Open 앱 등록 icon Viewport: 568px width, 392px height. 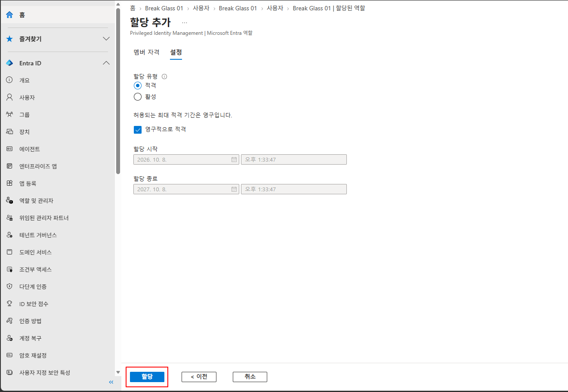coord(9,183)
